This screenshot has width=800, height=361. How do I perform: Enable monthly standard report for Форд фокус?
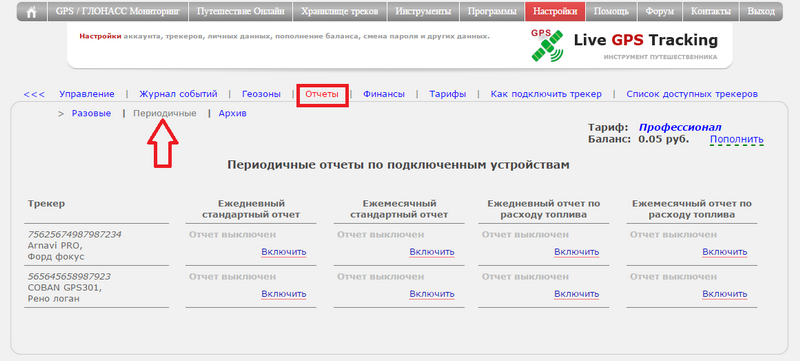432,252
